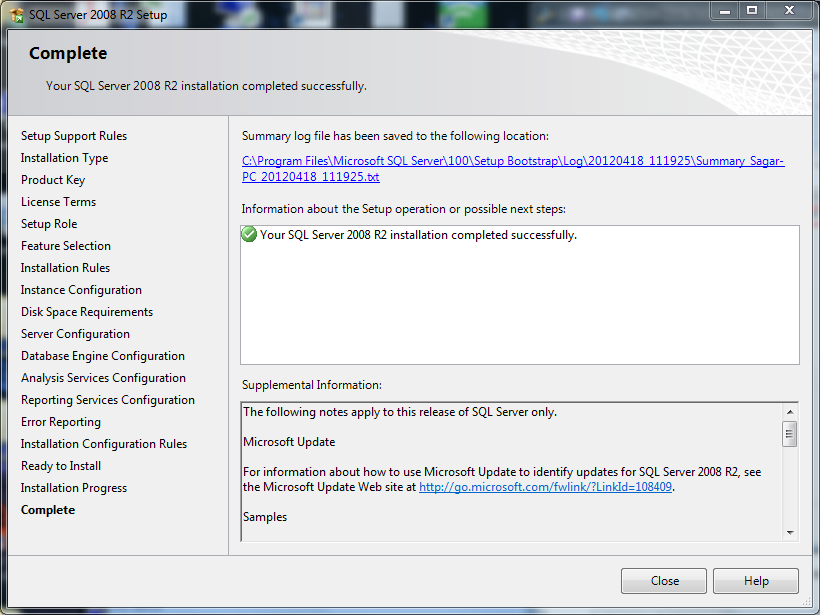Select the Disk Space Requirements step
The width and height of the screenshot is (820, 615).
[87, 312]
